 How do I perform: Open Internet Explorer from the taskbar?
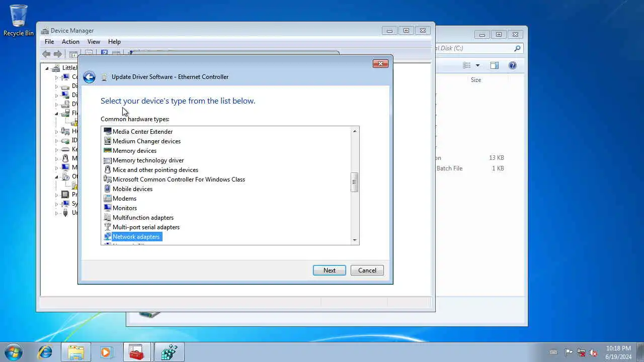coord(45,352)
